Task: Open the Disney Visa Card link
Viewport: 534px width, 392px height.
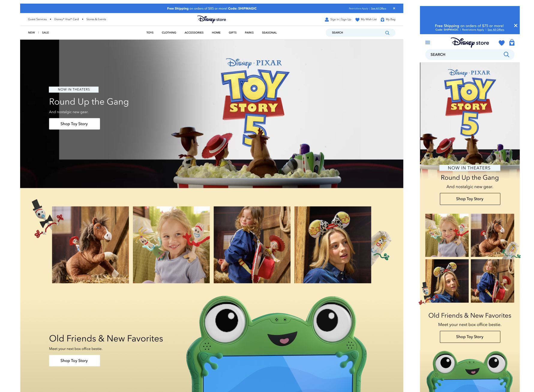Action: click(x=67, y=19)
